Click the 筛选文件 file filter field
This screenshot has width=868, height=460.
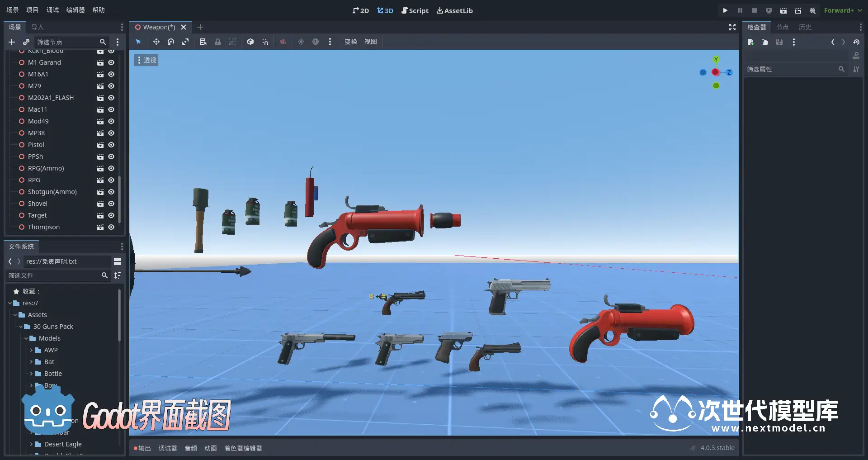53,275
